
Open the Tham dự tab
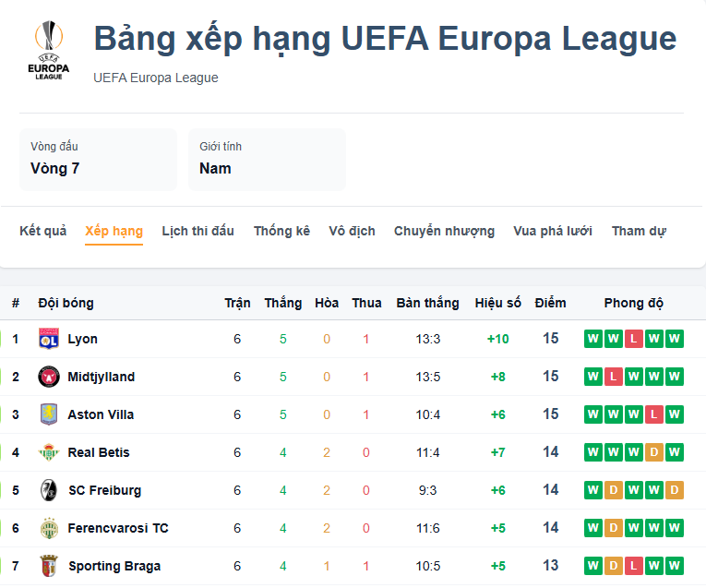pos(639,231)
